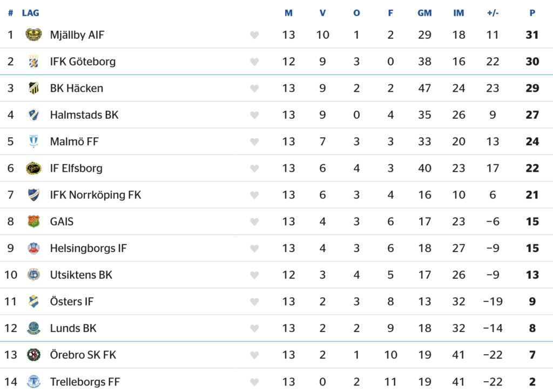Click the GAIS club badge
553x392 pixels.
33,221
